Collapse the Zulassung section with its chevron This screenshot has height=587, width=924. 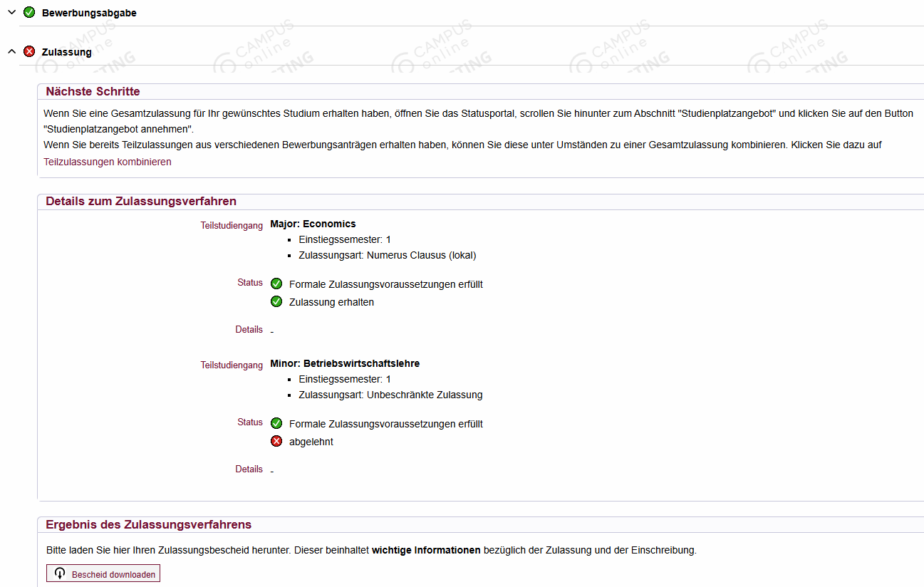11,51
